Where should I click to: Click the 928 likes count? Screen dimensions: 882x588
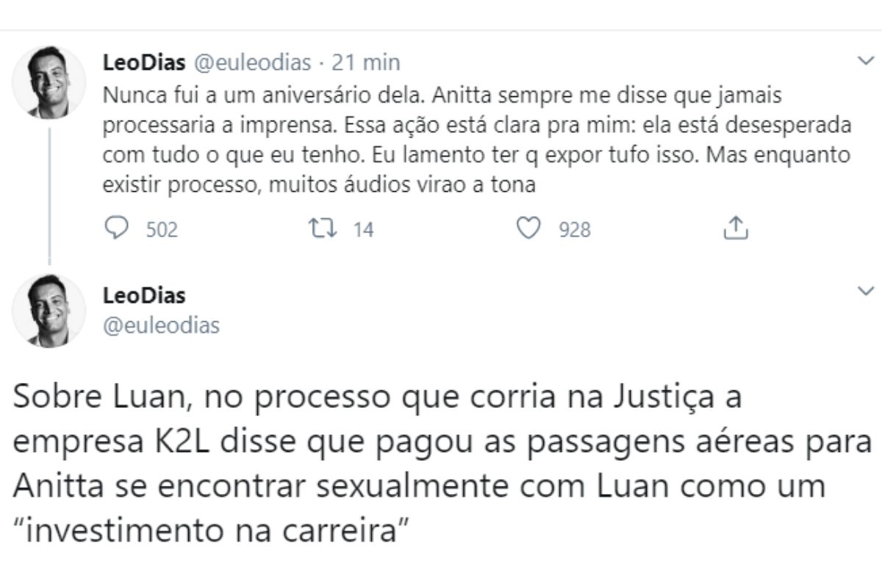pos(575,231)
